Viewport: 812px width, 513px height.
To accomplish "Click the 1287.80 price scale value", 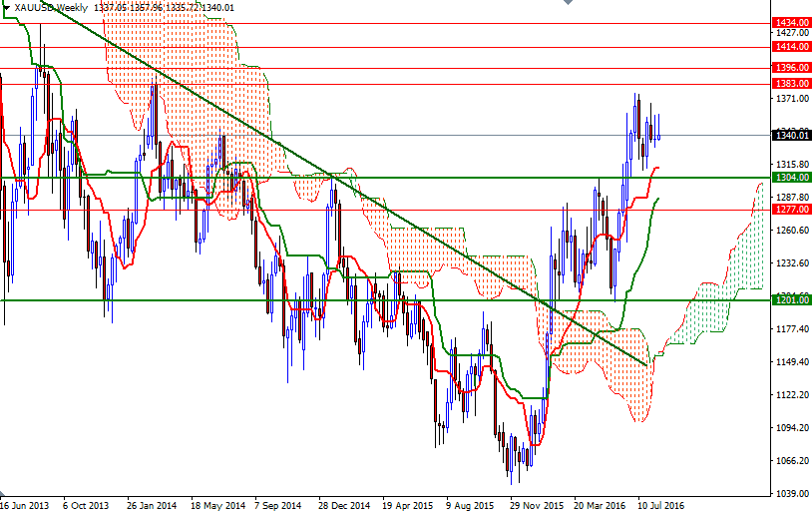I will point(792,198).
